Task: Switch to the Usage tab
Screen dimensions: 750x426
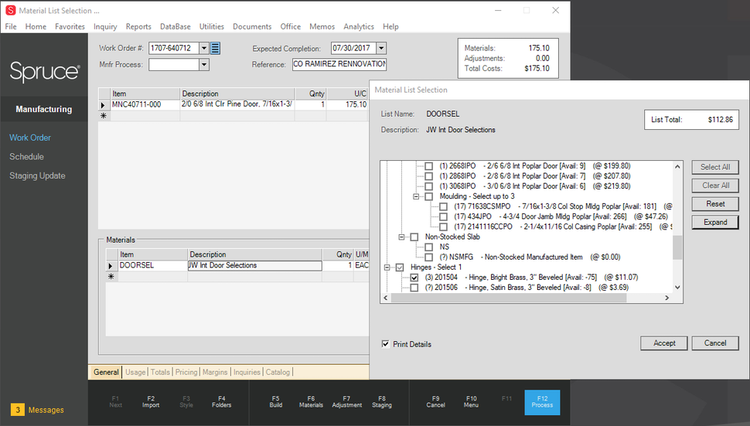Action: [135, 372]
